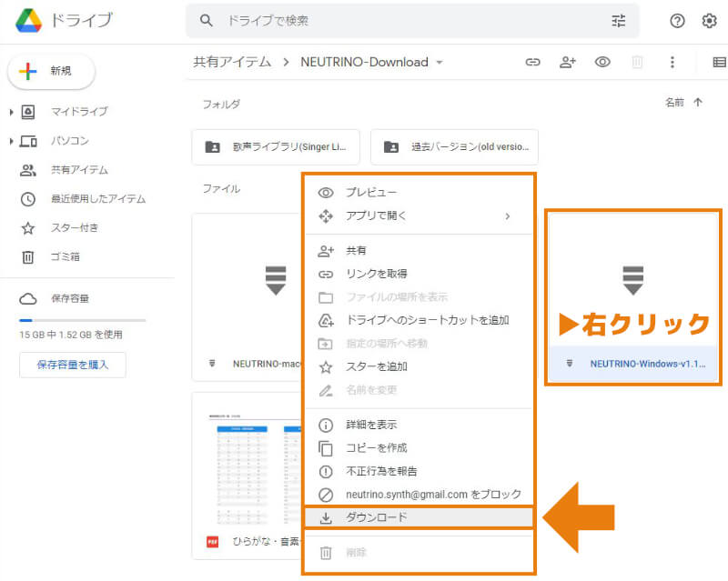Image resolution: width=728 pixels, height=581 pixels.
Task: Click the share icon beside 共有 menu item
Action: tap(326, 251)
